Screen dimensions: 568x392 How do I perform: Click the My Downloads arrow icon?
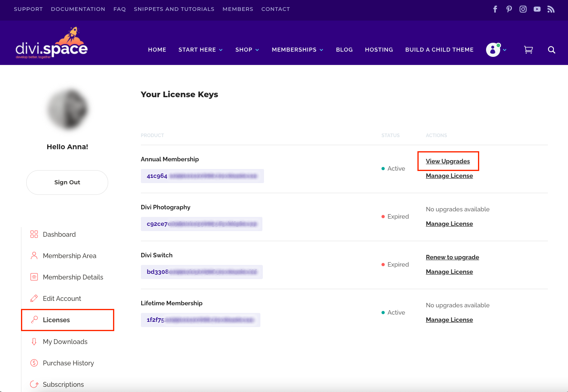[x=34, y=342]
